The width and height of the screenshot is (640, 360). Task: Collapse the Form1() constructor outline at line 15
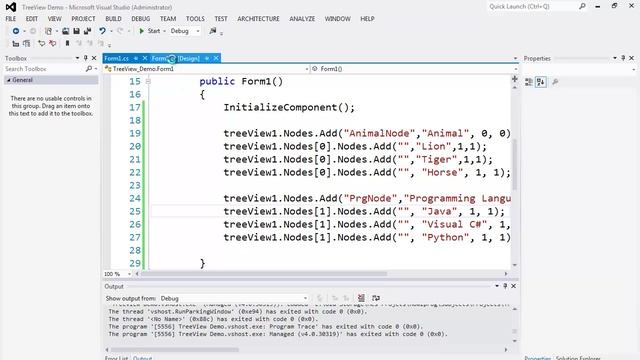click(148, 82)
